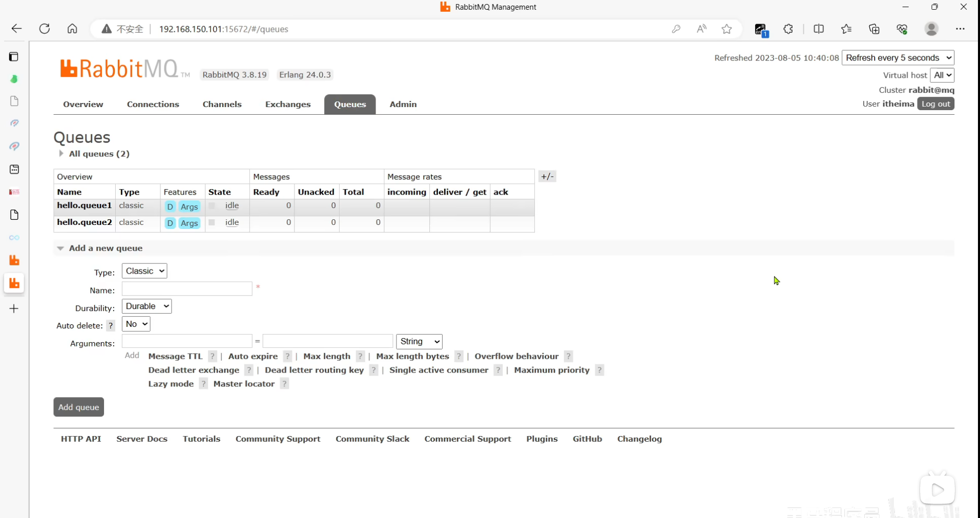Open the Tutorials footer link
The image size is (980, 518).
point(201,439)
